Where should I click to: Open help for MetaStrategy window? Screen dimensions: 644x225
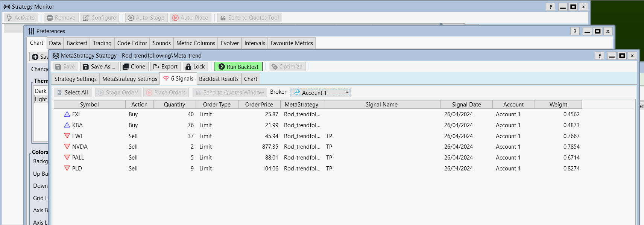(600, 56)
